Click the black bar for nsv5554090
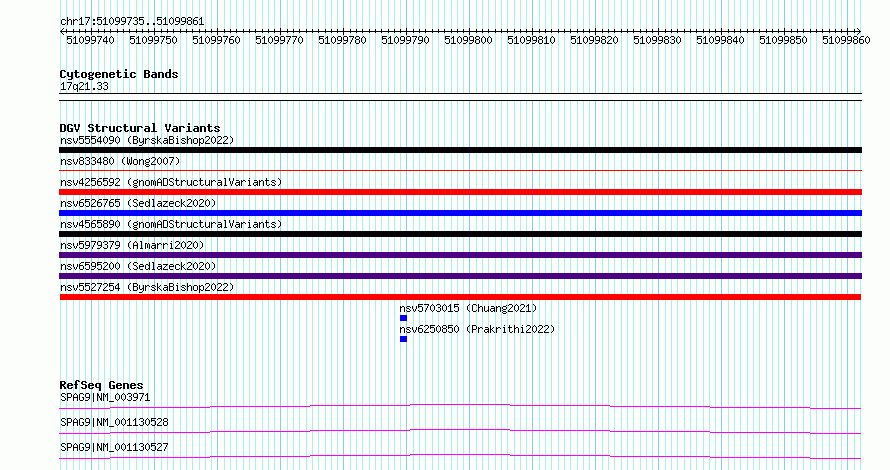Screen dimensions: 890x470 (460, 150)
